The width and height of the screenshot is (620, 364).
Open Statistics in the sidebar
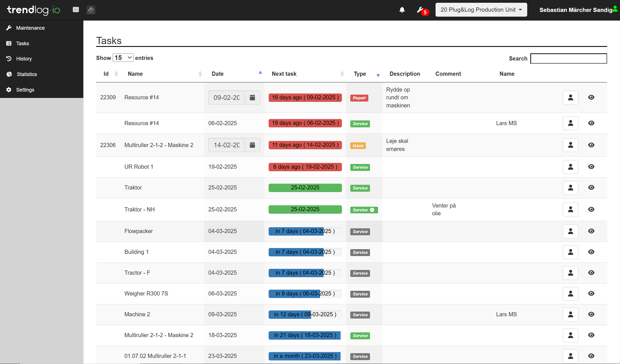tap(42, 74)
